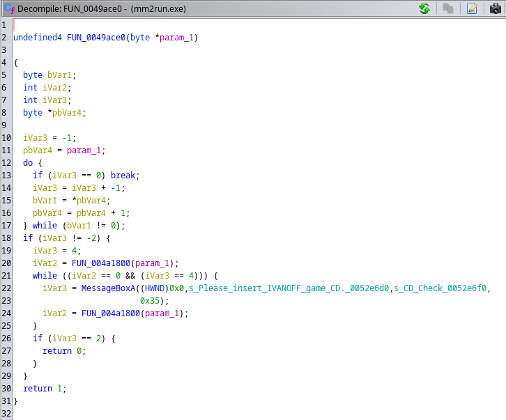
Task: Click the iVar3 declaration on line 7
Action: (x=54, y=100)
